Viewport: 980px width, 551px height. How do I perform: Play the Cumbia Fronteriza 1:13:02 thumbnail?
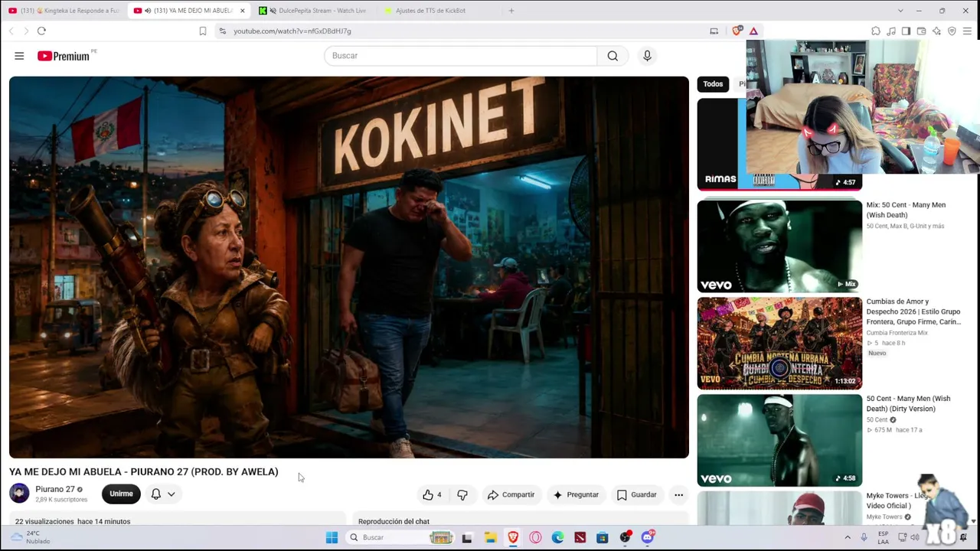779,344
